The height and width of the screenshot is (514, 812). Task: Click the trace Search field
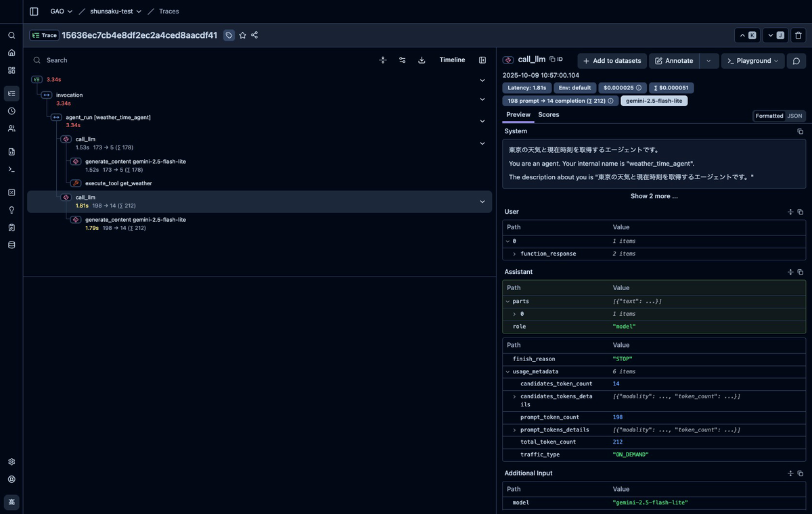coord(203,60)
